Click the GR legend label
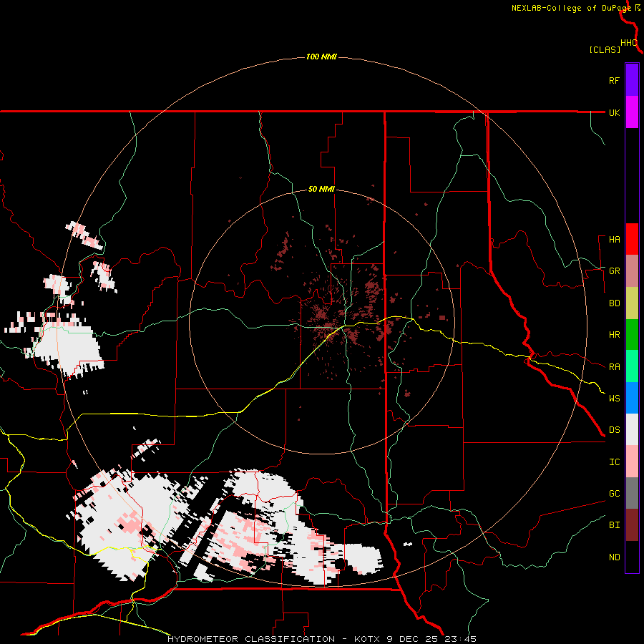The image size is (644, 644). click(614, 271)
